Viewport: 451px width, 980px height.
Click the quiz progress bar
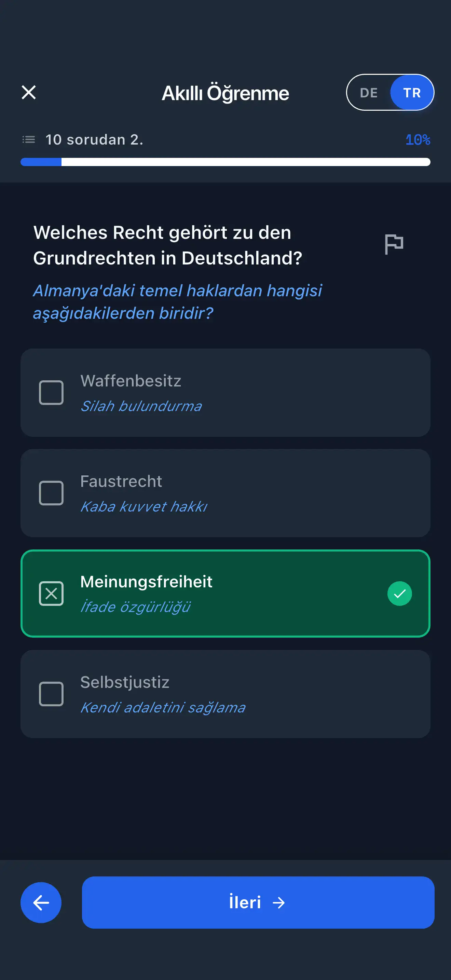[x=225, y=162]
